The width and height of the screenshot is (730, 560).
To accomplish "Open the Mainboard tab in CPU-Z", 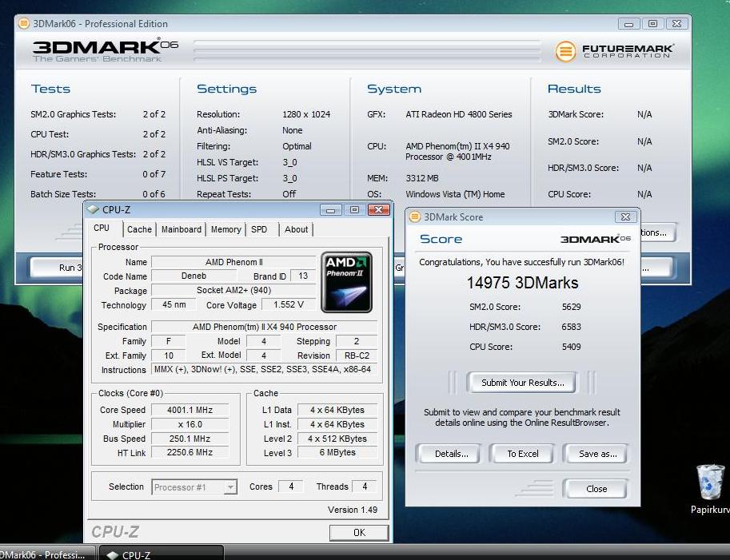I will (x=182, y=229).
